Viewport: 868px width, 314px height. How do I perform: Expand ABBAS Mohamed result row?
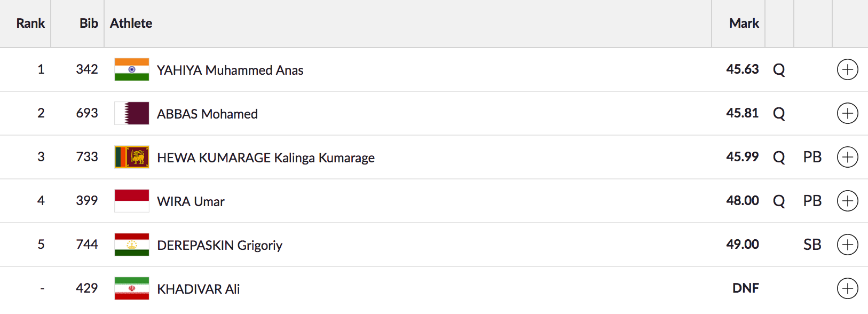(847, 113)
